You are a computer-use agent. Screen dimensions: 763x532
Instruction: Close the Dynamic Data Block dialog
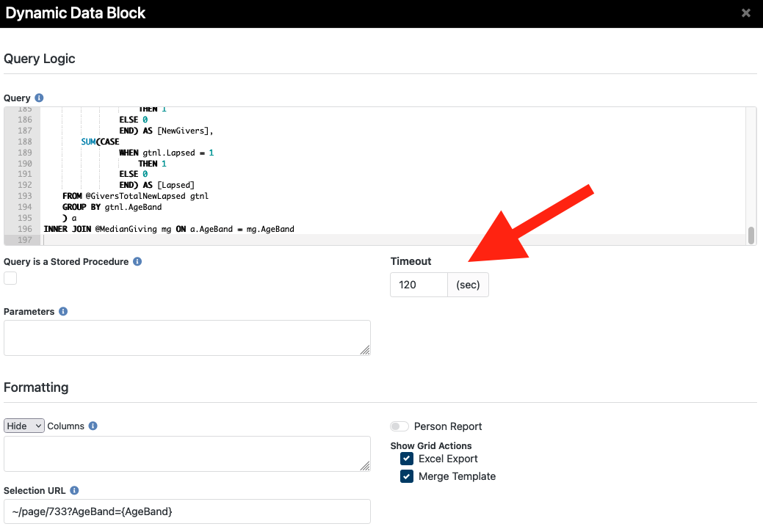(745, 13)
